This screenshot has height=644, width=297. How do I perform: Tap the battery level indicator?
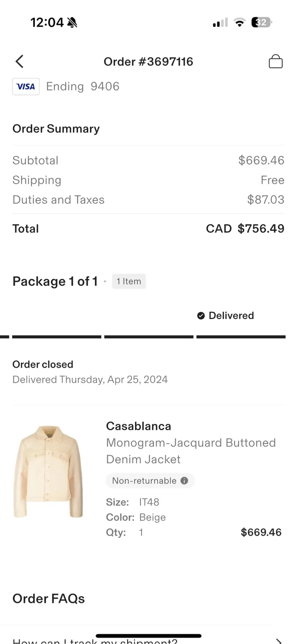click(261, 22)
